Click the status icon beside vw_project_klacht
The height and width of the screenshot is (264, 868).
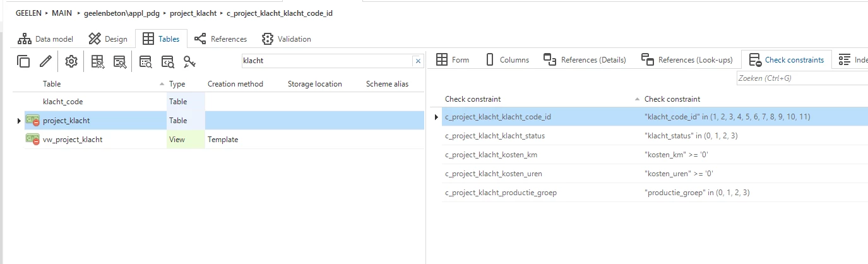[33, 139]
